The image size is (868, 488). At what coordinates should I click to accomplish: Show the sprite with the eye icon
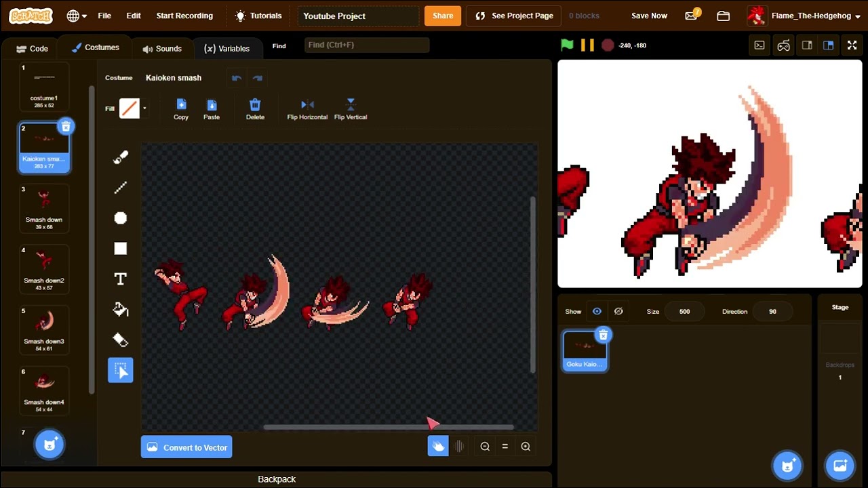597,311
